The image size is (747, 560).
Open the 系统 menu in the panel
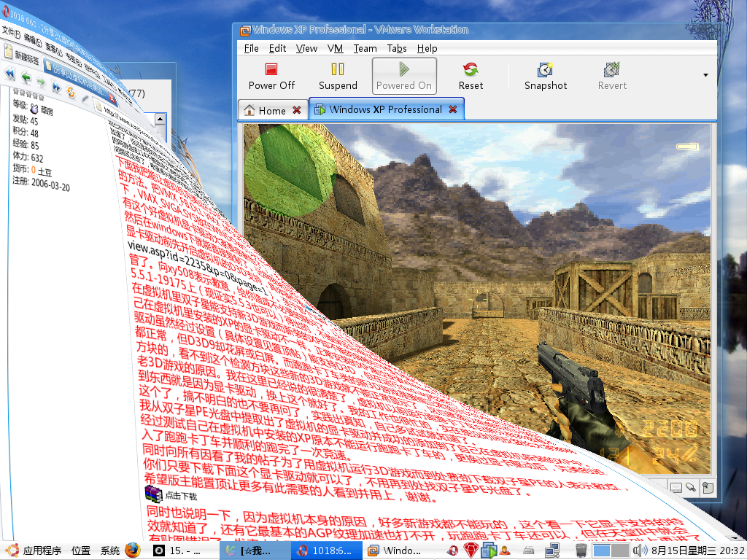(x=110, y=551)
